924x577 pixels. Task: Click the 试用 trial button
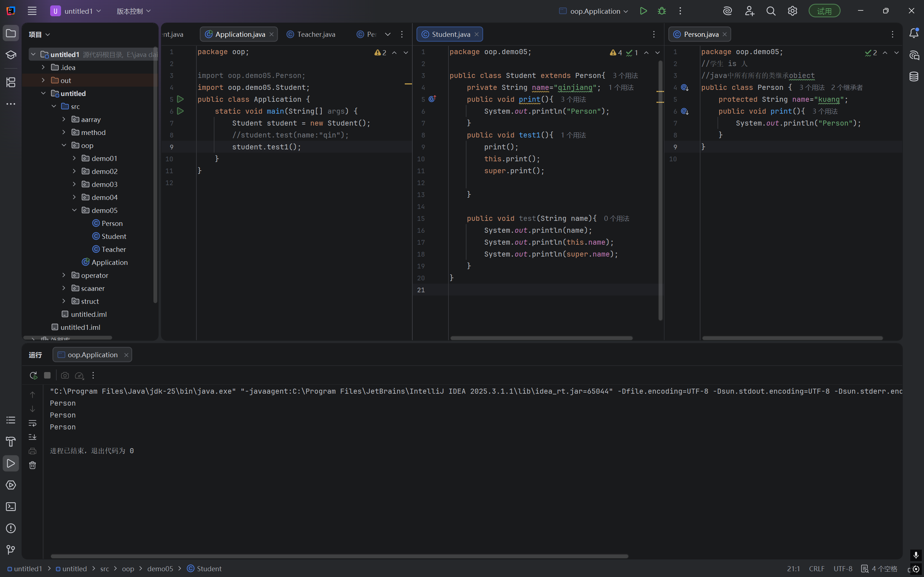click(x=824, y=11)
